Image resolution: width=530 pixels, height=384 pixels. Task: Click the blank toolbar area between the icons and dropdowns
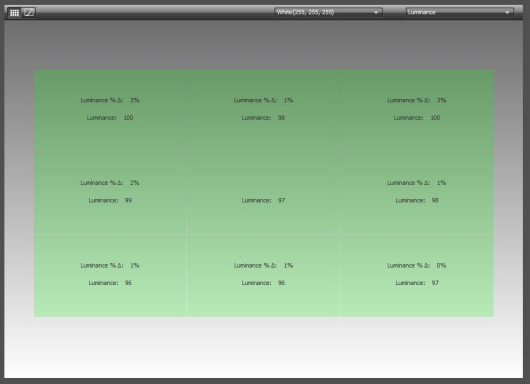point(155,13)
